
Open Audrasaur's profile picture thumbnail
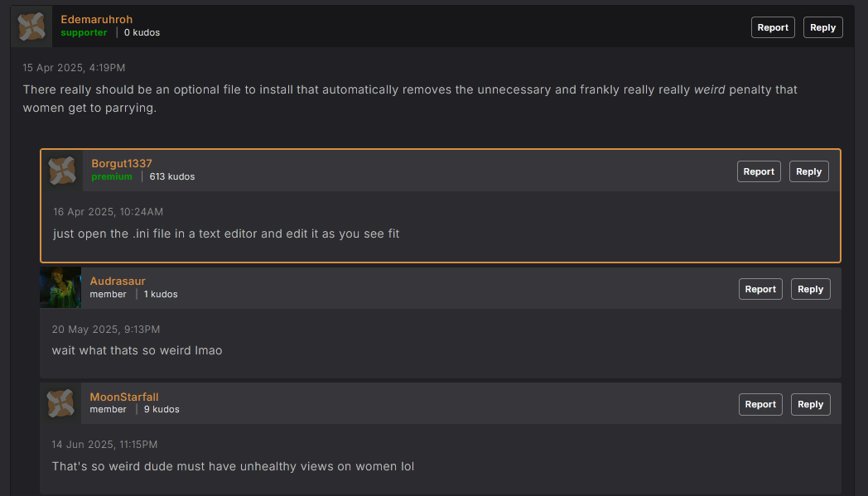(60, 287)
